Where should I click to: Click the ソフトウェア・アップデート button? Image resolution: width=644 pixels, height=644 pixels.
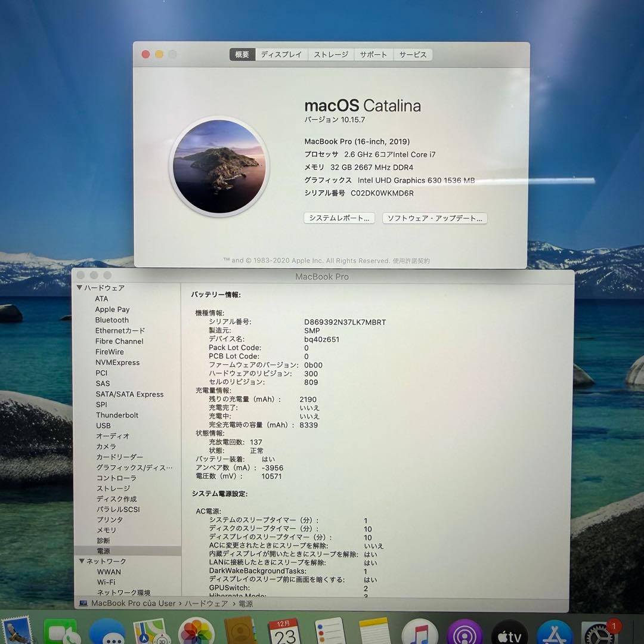pyautogui.click(x=435, y=218)
